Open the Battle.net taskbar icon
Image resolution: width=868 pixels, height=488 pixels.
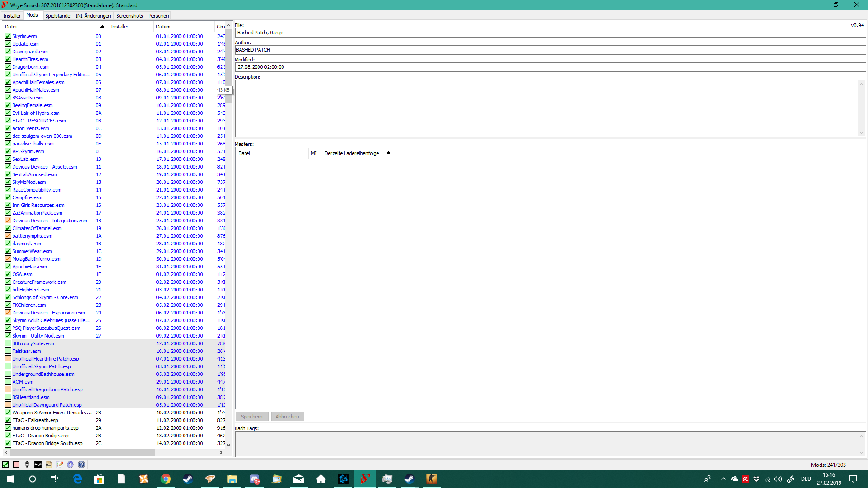pyautogui.click(x=343, y=479)
